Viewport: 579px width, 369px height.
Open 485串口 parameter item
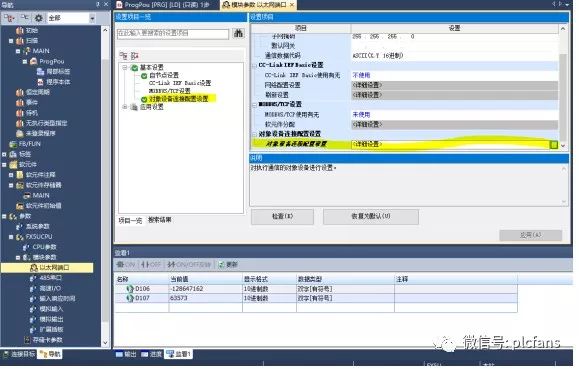pyautogui.click(x=51, y=278)
